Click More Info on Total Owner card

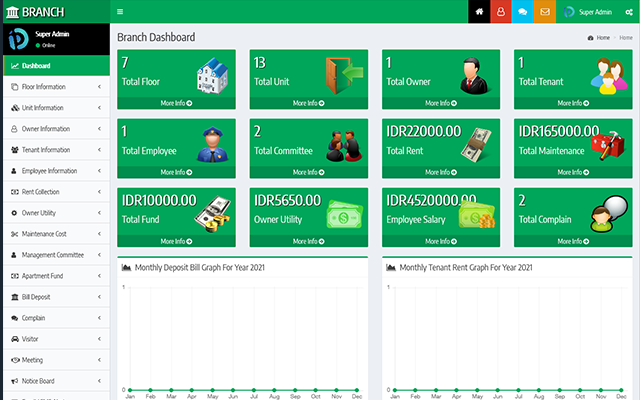click(x=441, y=103)
